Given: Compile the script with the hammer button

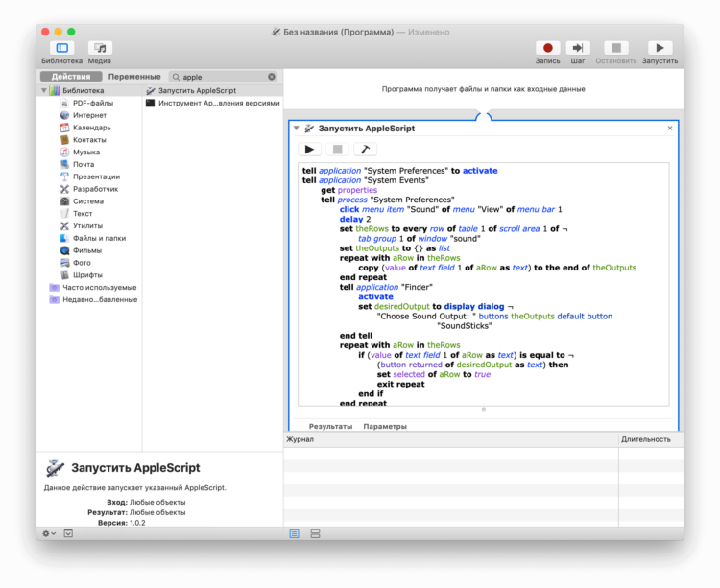Looking at the screenshot, I should tap(365, 149).
